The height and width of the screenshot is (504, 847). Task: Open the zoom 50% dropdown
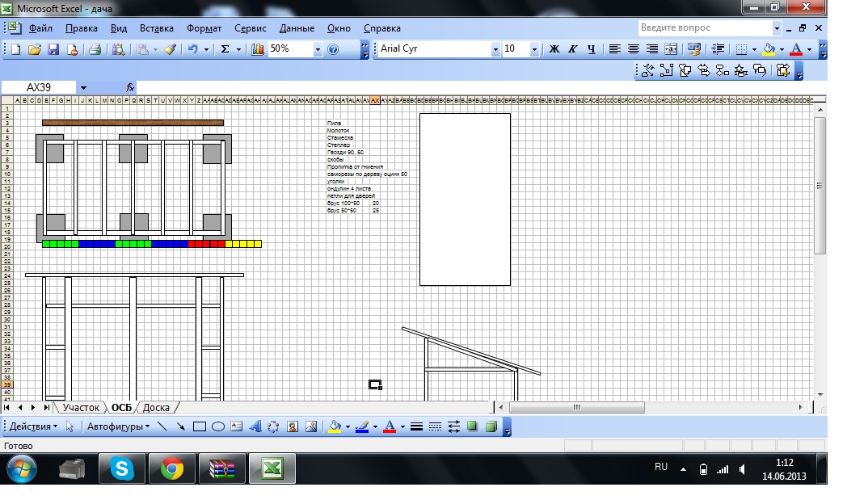pyautogui.click(x=317, y=49)
